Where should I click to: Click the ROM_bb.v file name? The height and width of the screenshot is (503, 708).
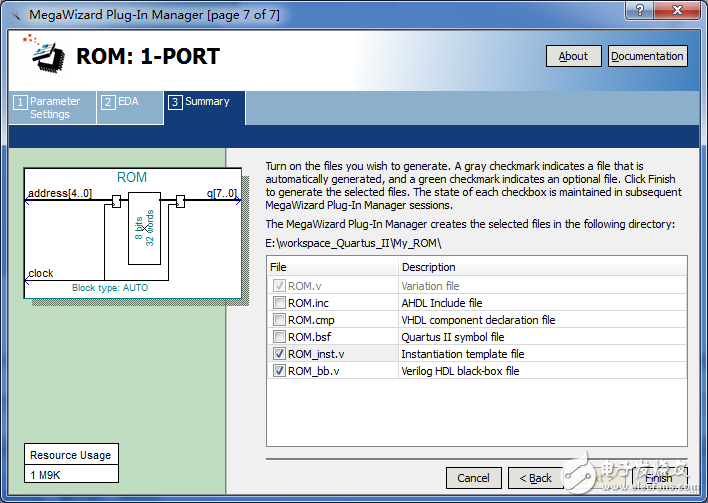coord(314,371)
